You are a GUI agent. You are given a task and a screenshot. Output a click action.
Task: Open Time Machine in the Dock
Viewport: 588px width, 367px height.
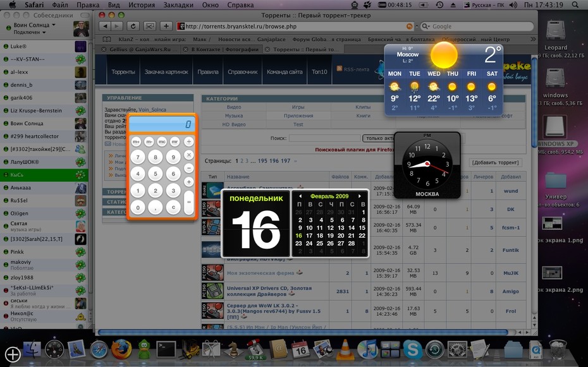point(435,350)
